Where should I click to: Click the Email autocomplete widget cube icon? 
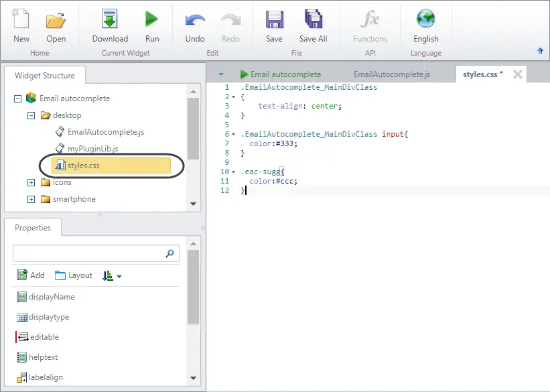point(31,98)
